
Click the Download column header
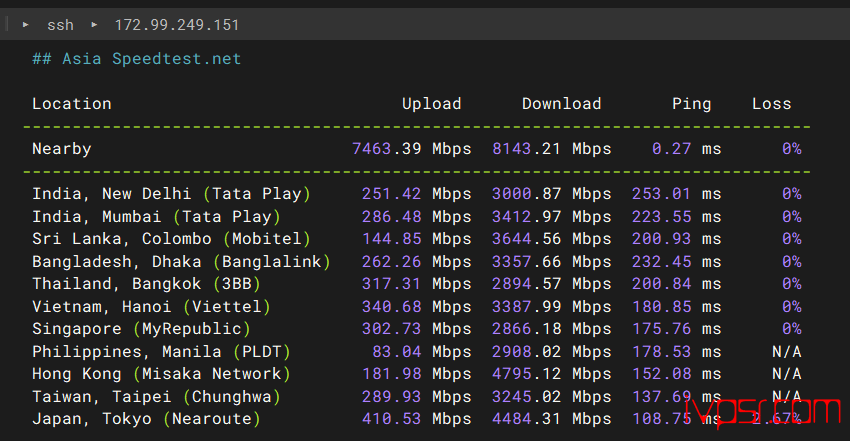(562, 103)
